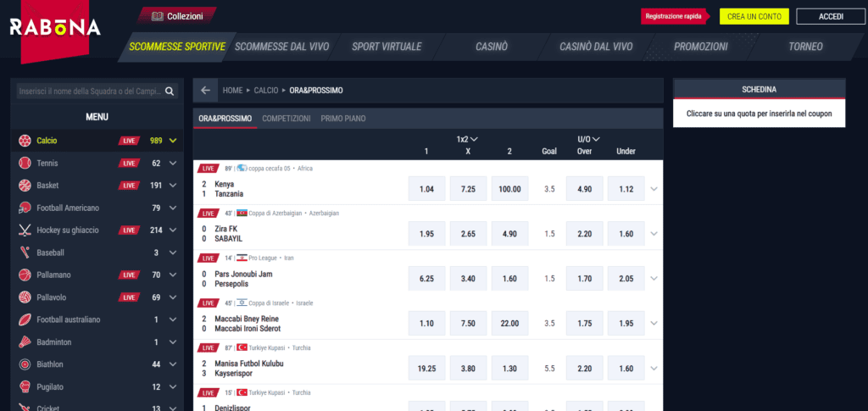
Task: Click the back arrow in breadcrumb
Action: [x=205, y=90]
